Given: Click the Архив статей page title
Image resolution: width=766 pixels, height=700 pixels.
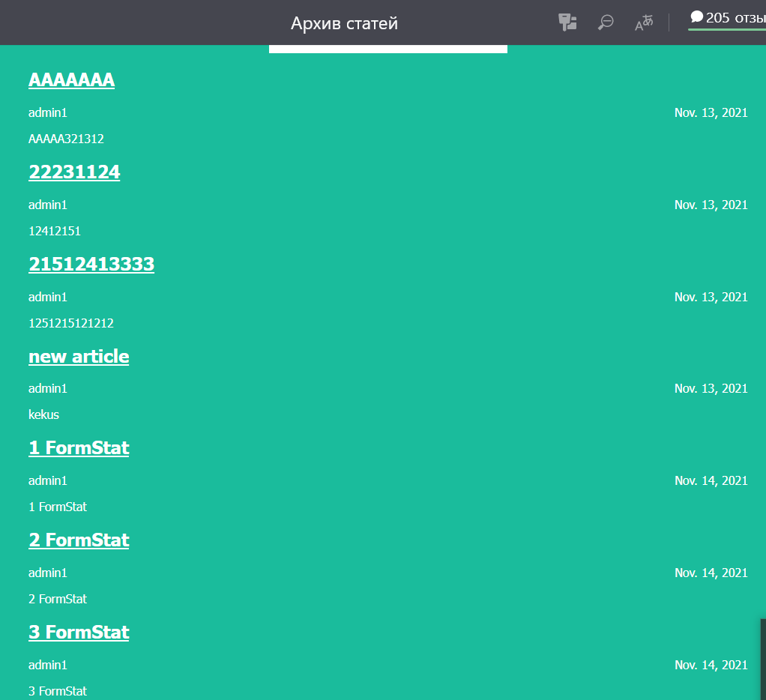Looking at the screenshot, I should tap(345, 23).
